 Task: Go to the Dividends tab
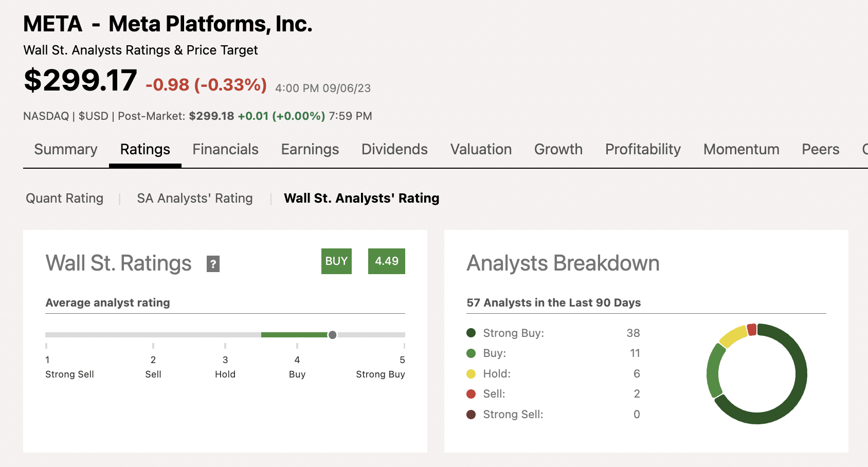tap(394, 149)
